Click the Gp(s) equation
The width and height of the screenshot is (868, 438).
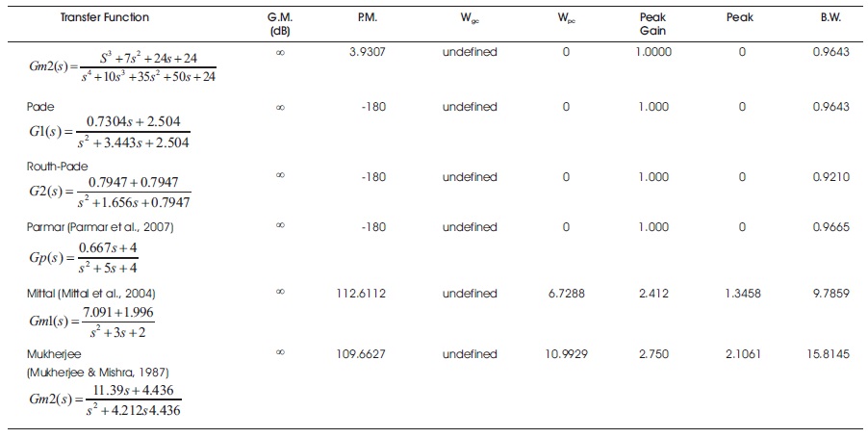pos(84,257)
